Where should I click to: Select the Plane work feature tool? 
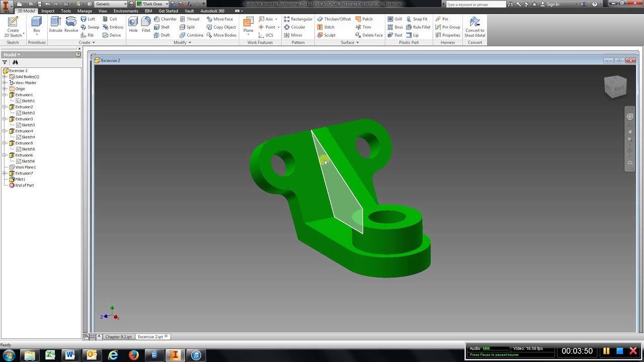point(249,25)
